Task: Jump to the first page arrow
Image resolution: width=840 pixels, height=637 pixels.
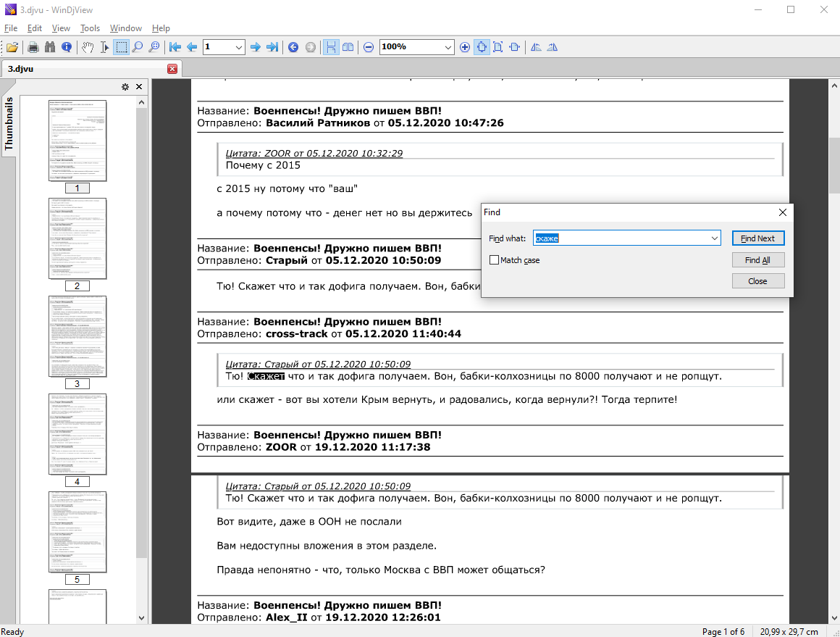Action: pyautogui.click(x=175, y=47)
